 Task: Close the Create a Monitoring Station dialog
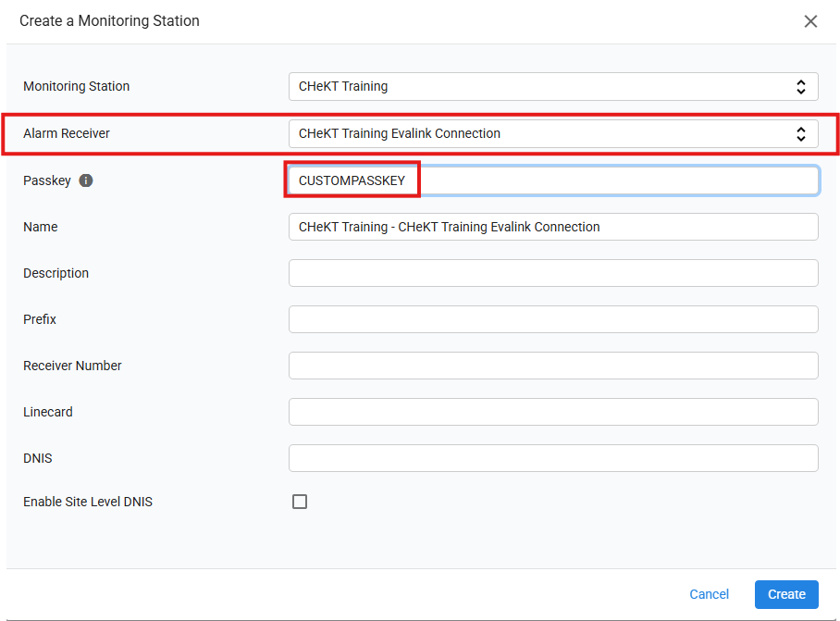coord(810,21)
